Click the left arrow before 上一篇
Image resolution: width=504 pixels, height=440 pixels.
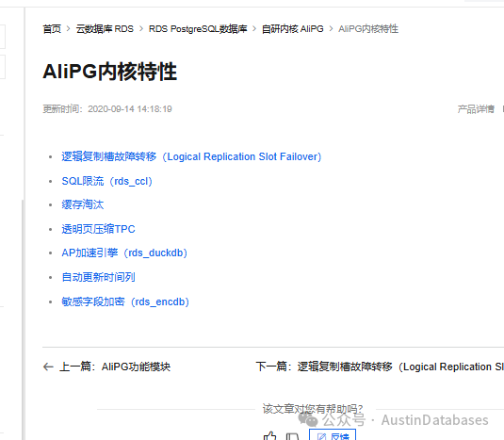(x=48, y=367)
